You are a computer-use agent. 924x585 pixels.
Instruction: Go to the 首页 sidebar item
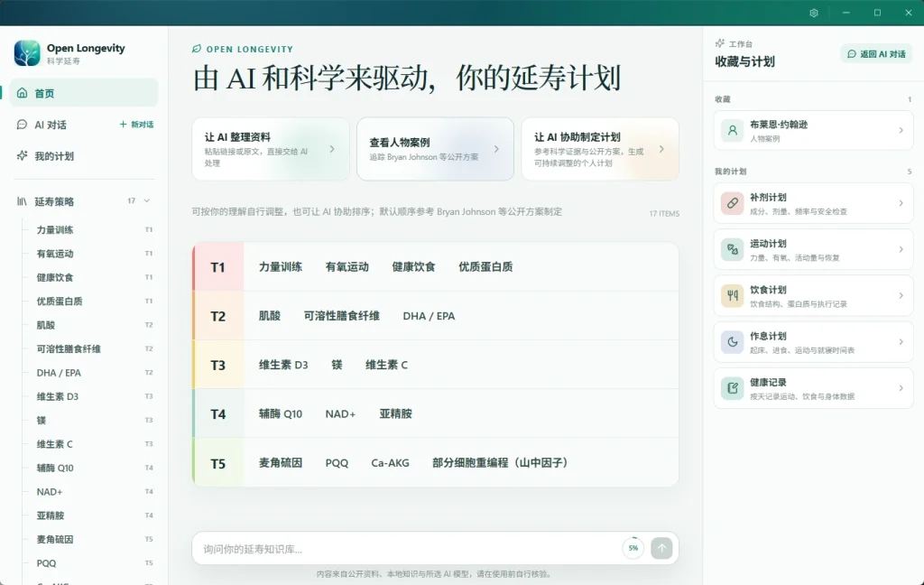point(84,93)
